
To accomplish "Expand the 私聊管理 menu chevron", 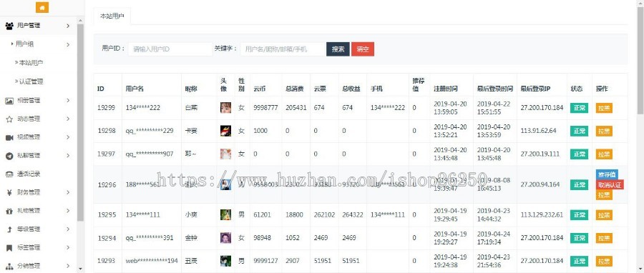I will click(68, 156).
